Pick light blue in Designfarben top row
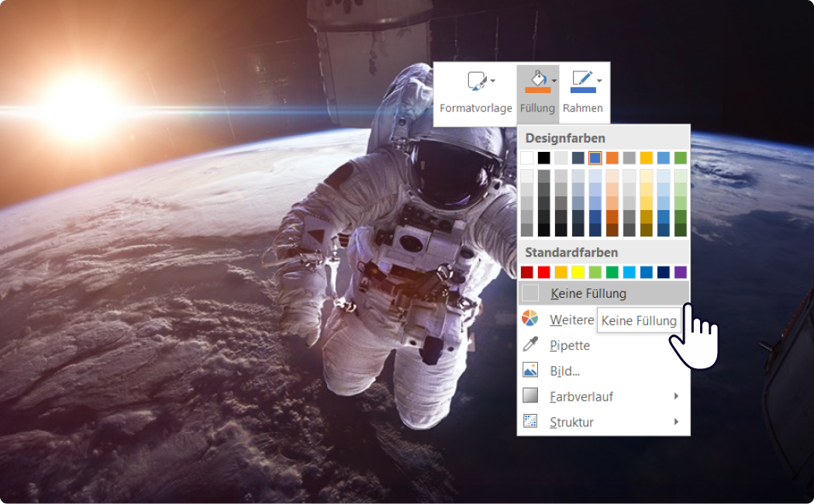This screenshot has height=504, width=814. click(664, 158)
